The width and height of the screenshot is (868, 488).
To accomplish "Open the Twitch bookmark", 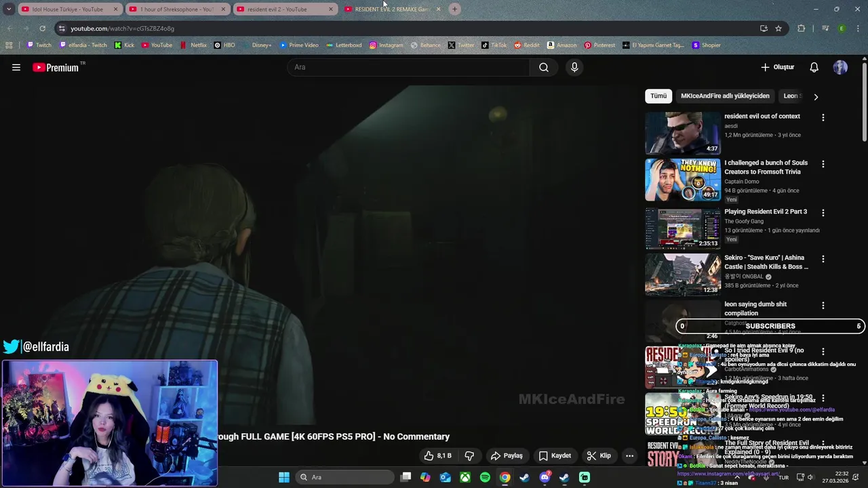I will coord(39,45).
